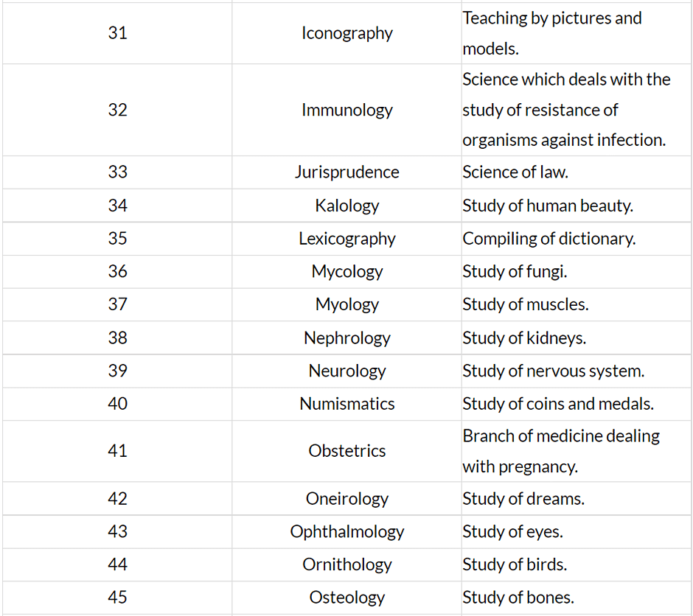
Task: Click the word Jurisprudence
Action: tap(346, 172)
